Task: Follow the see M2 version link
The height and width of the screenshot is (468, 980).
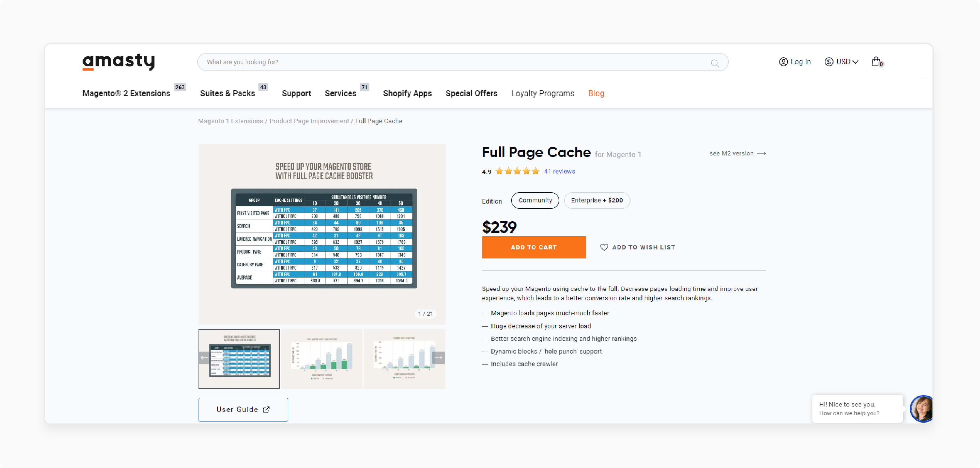Action: pos(737,153)
